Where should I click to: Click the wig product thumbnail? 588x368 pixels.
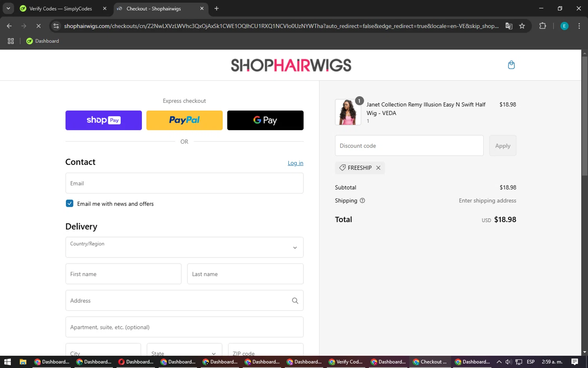[348, 112]
